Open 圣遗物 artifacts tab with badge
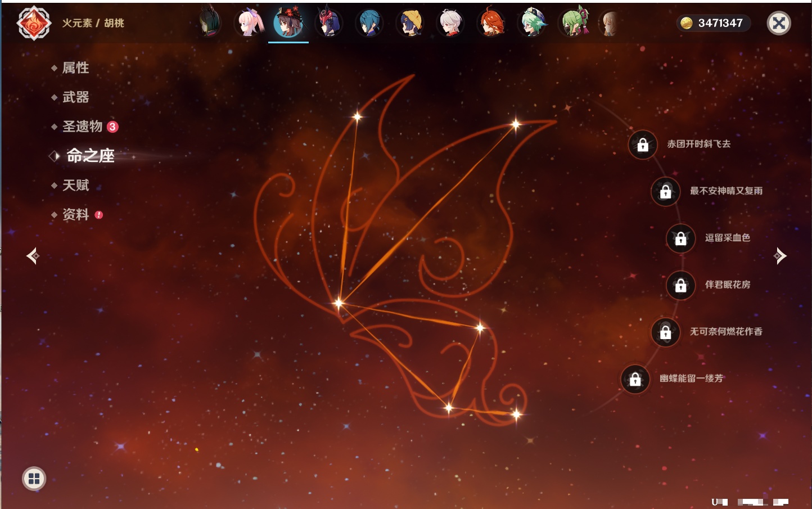The width and height of the screenshot is (812, 509). [x=83, y=127]
